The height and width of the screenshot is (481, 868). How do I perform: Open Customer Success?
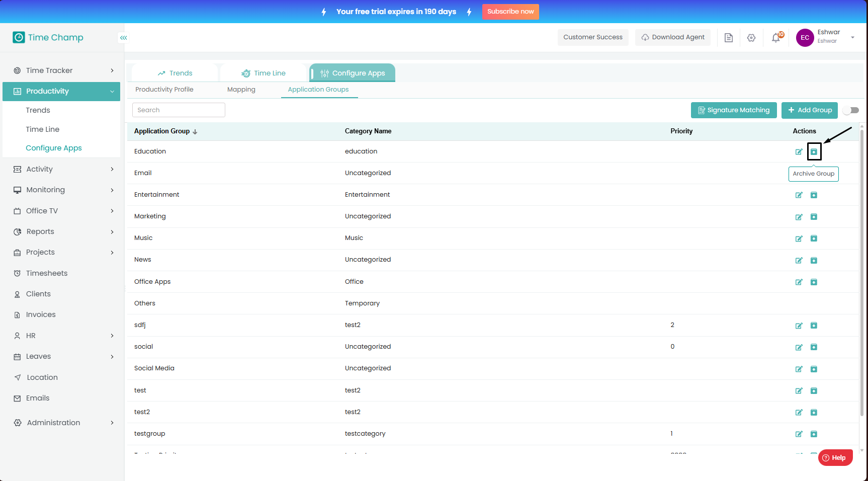(x=593, y=37)
